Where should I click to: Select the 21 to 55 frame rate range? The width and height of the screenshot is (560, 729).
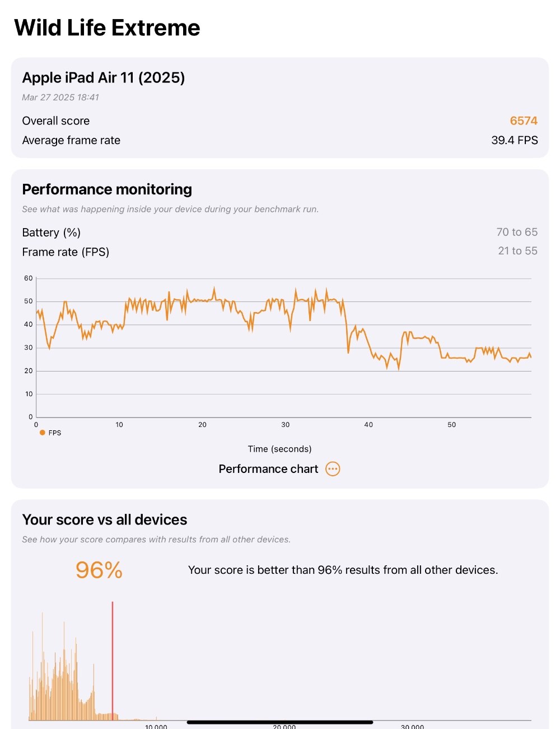pos(518,251)
